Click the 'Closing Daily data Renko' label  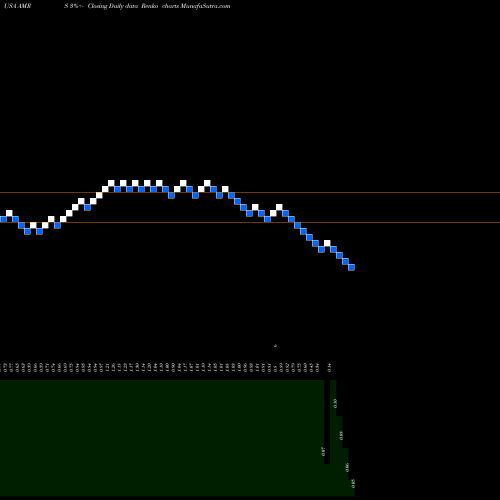coord(123,6)
